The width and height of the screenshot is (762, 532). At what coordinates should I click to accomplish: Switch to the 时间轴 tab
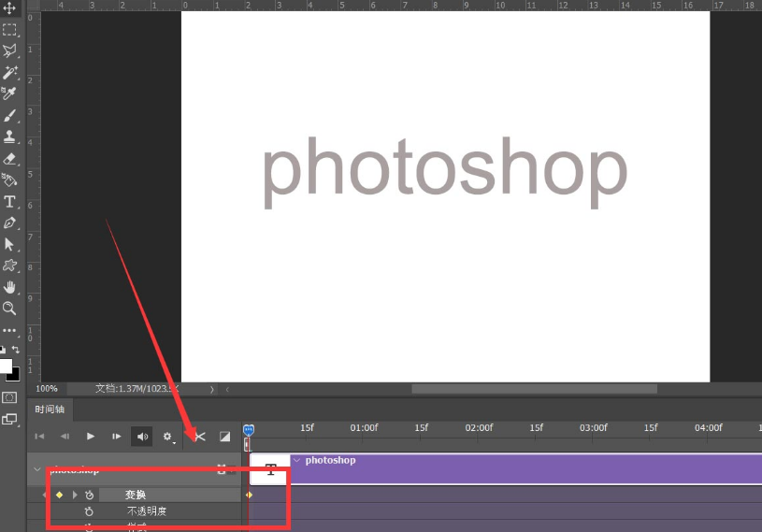(50, 410)
